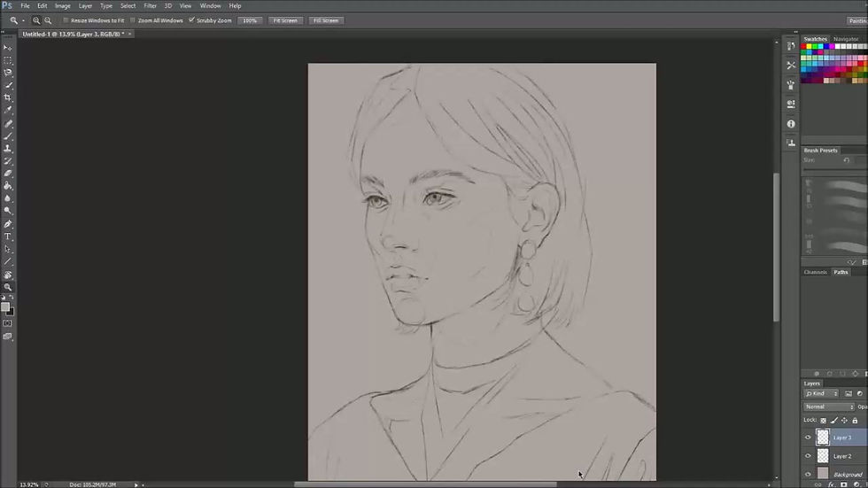
Task: Toggle lock image pixels brush icon
Action: coord(833,421)
